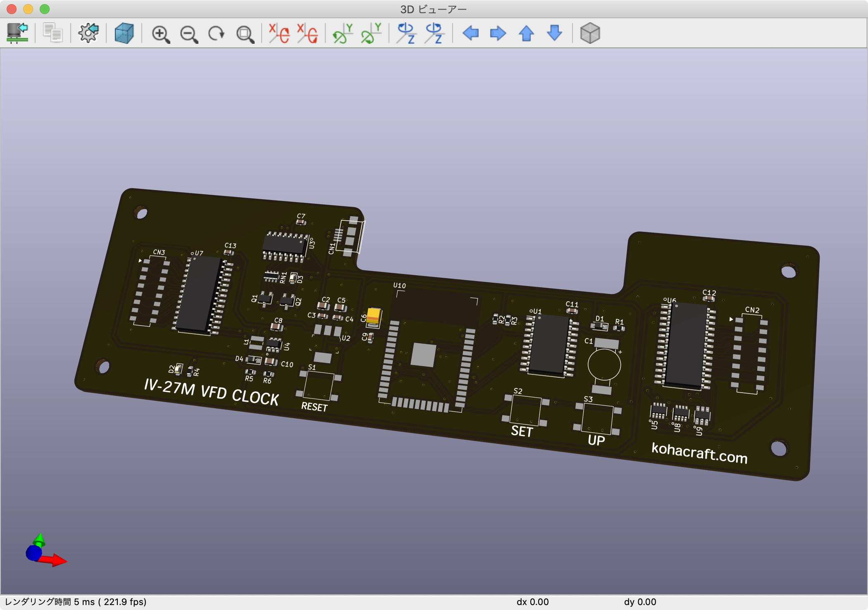Rotate Z counterclockwise using second blue icon
The width and height of the screenshot is (868, 610).
tap(434, 33)
